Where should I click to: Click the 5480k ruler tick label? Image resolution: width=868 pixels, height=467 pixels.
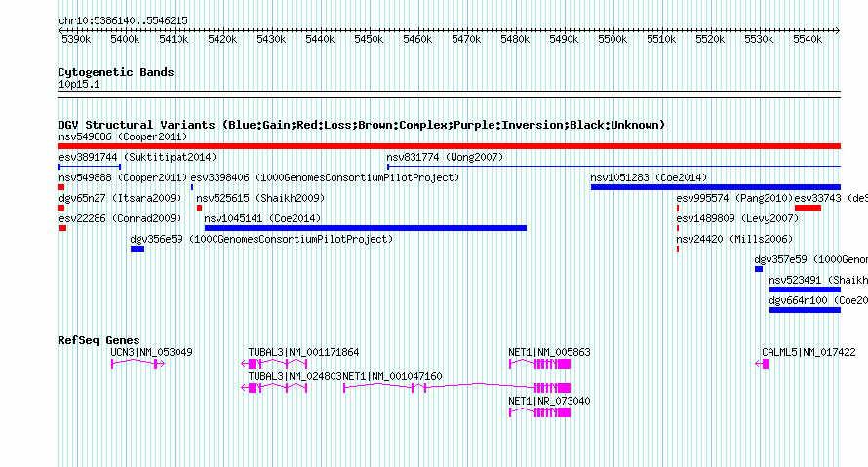[514, 39]
